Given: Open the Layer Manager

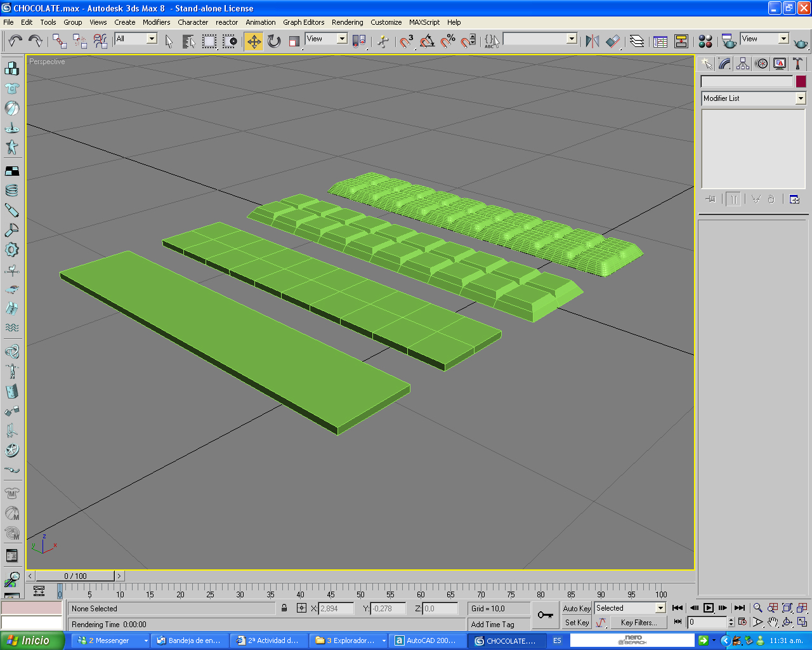Looking at the screenshot, I should [637, 41].
